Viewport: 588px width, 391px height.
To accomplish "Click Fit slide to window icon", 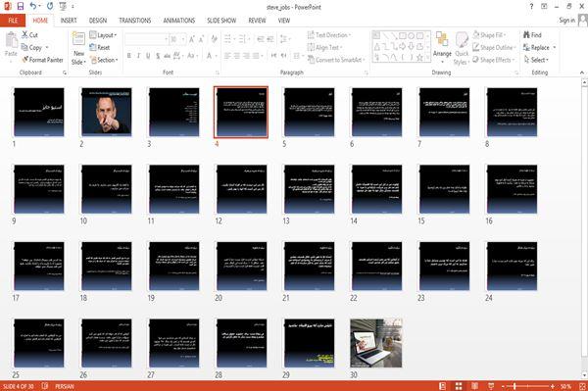I will 582,386.
